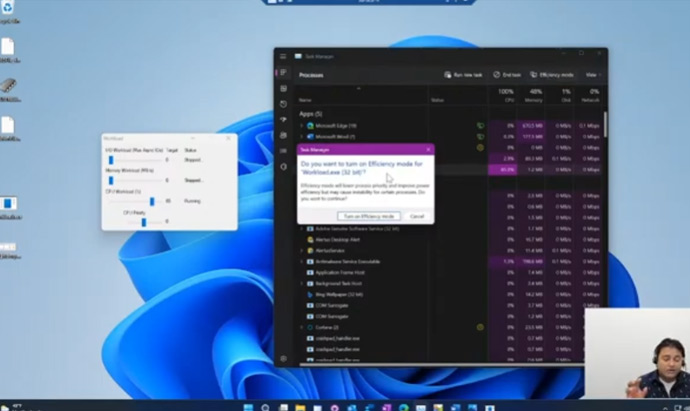Click the highlighted CPU value of selected Workload row
Viewport: 690px width, 411px height.
point(502,169)
